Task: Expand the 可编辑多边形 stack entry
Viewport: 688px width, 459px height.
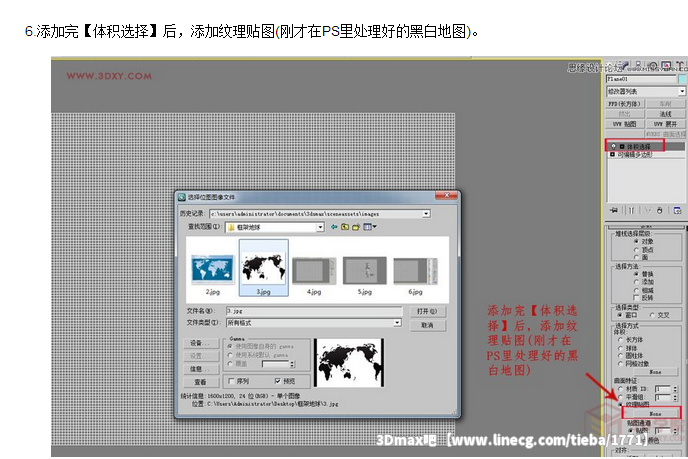Action: point(613,154)
